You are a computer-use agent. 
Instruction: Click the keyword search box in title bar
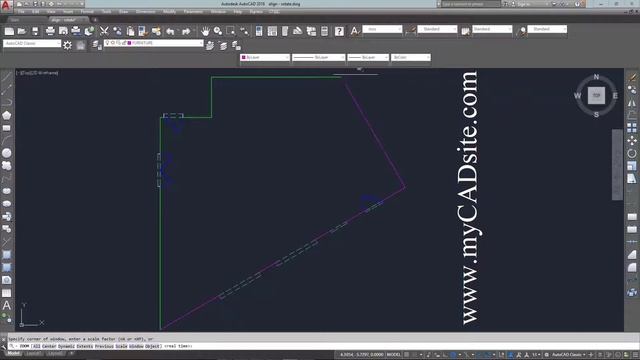click(471, 4)
